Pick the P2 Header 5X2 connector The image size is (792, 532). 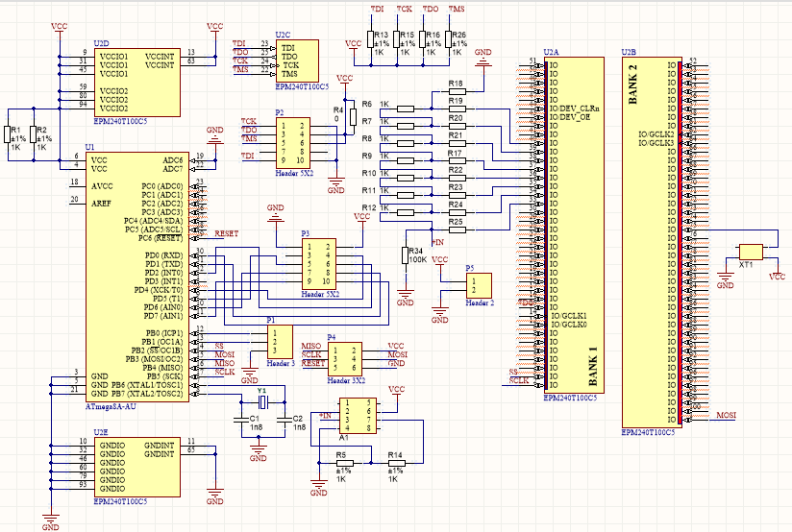point(293,143)
